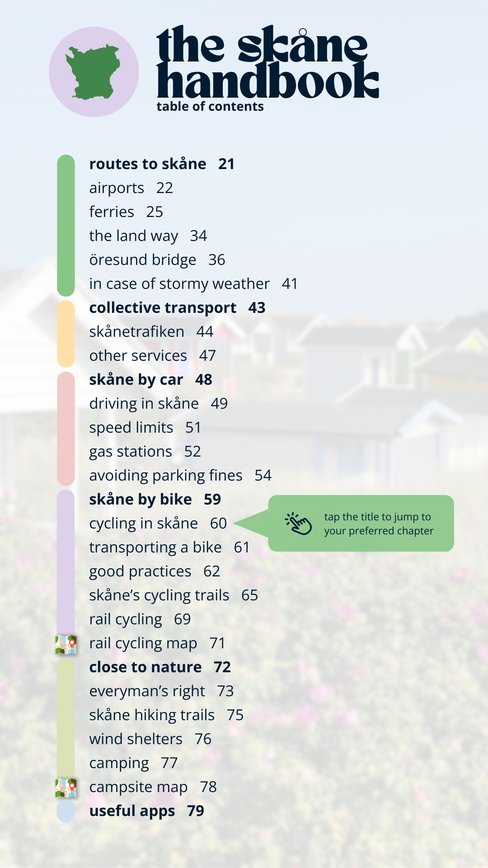Select the 'öresund bridge' entry

143,260
